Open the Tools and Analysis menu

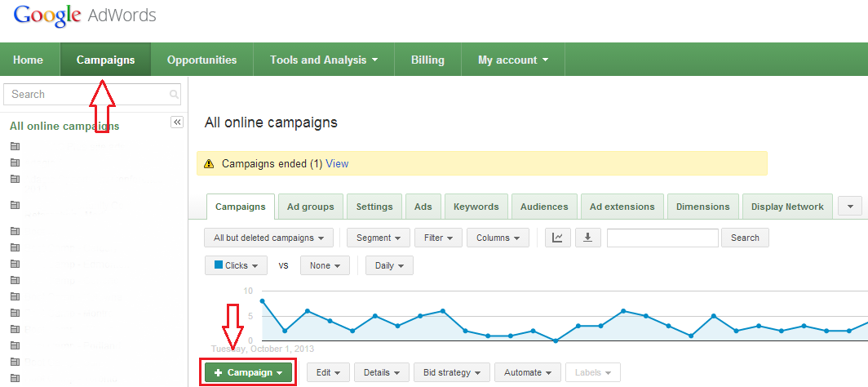pos(324,60)
